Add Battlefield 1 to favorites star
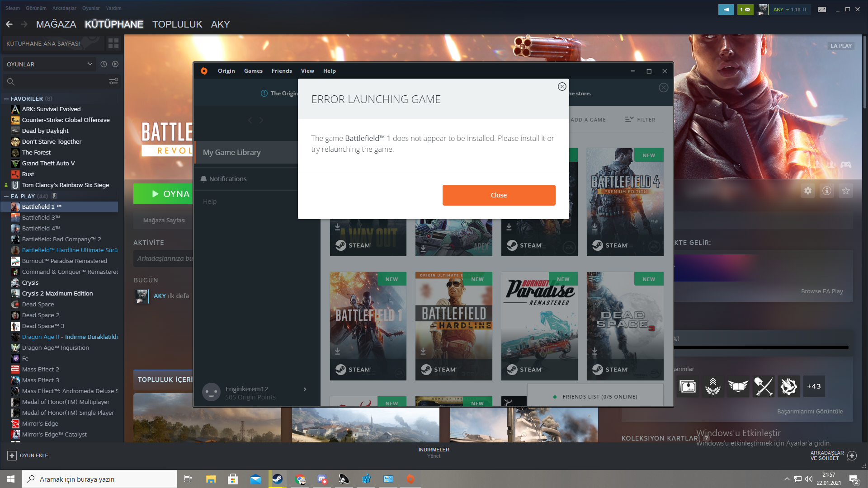 coord(845,191)
